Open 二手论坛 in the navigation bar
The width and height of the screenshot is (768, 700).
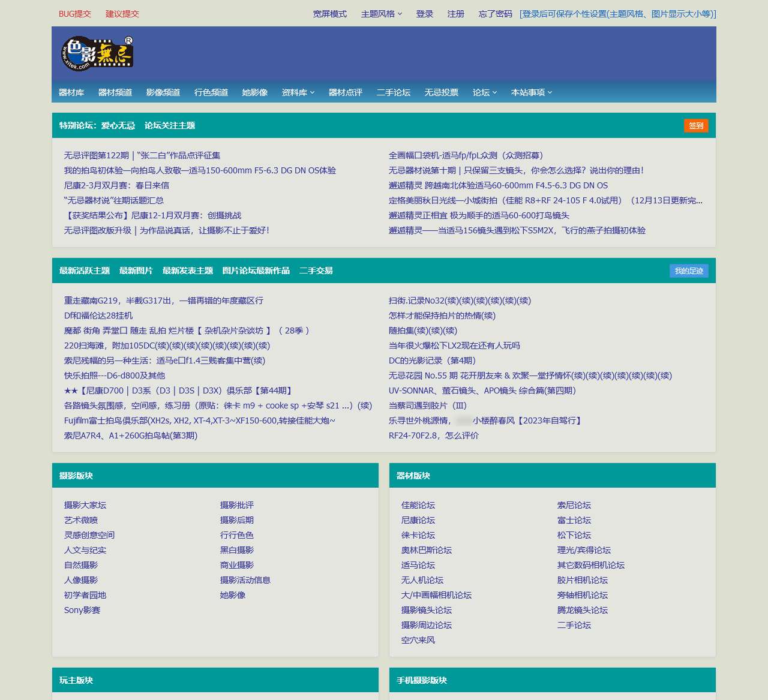point(394,92)
